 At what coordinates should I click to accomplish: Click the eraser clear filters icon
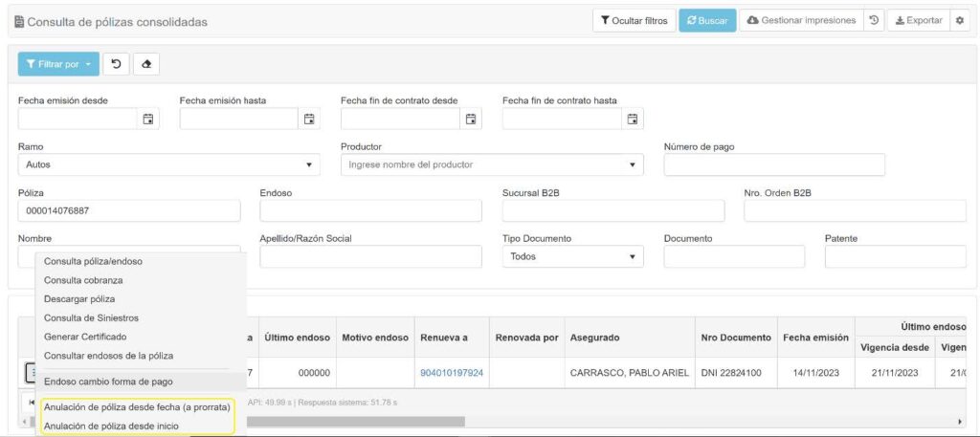pos(146,64)
